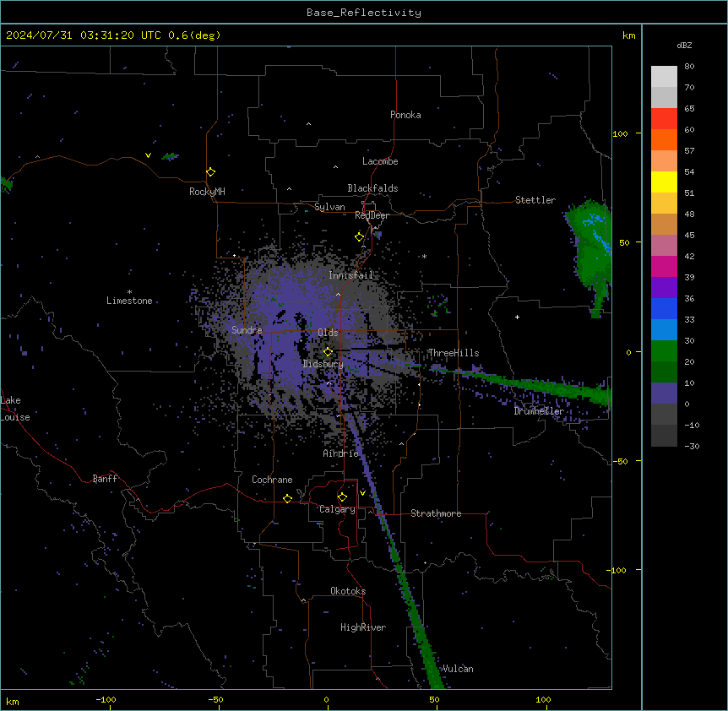
Task: Click the RockyMH label
Action: [207, 192]
